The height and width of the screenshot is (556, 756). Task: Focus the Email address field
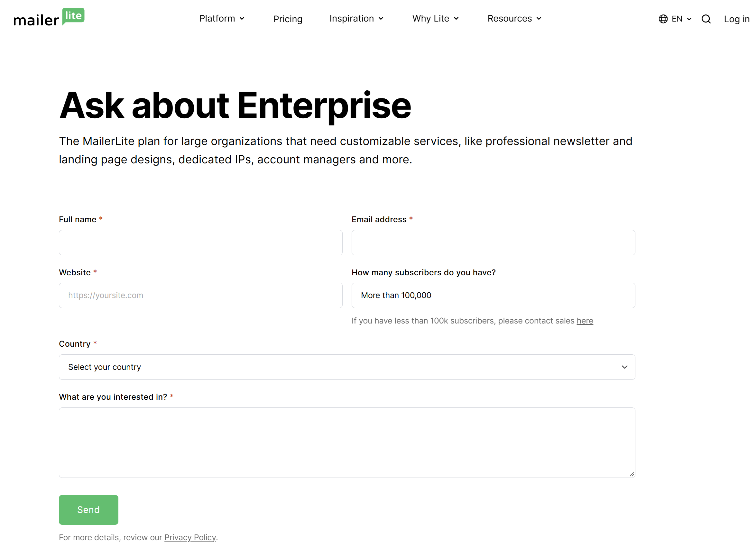493,243
